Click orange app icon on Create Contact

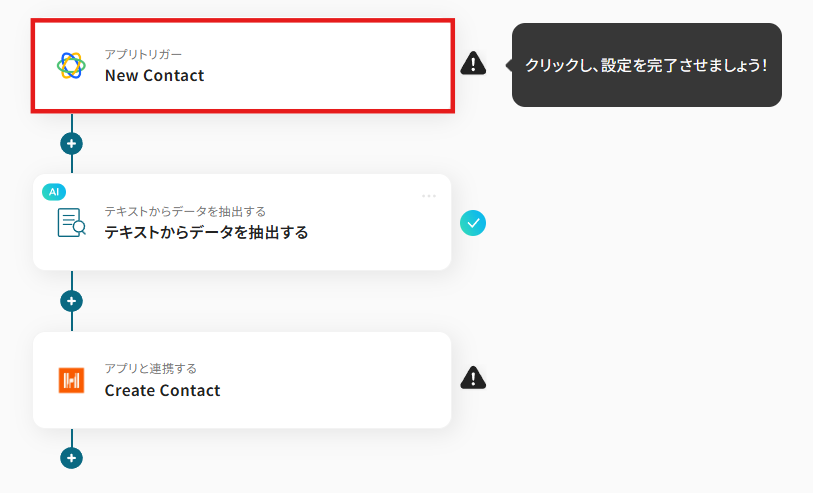coord(71,380)
